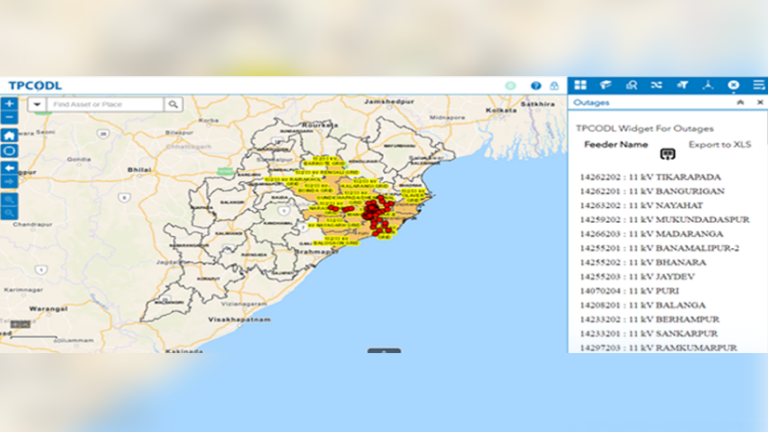Zoom out of the map

pyautogui.click(x=9, y=118)
